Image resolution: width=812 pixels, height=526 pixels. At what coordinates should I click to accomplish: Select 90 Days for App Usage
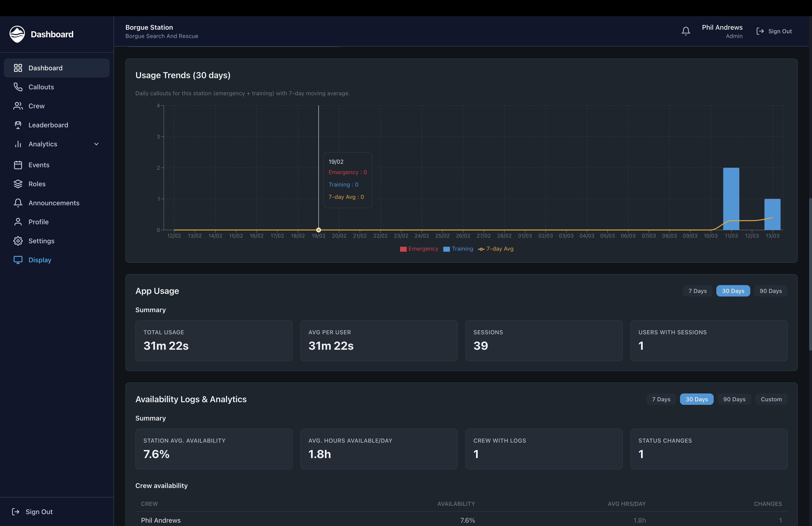pos(771,291)
